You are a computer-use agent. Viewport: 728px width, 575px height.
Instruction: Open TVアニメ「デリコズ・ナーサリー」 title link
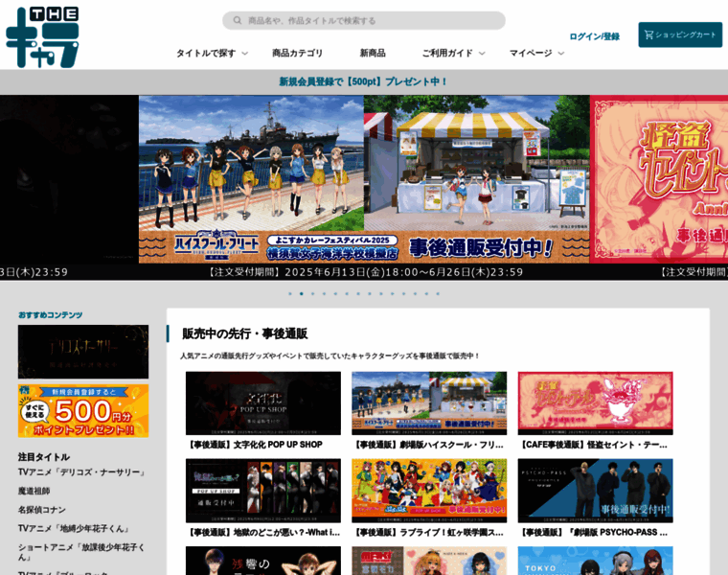(x=82, y=471)
